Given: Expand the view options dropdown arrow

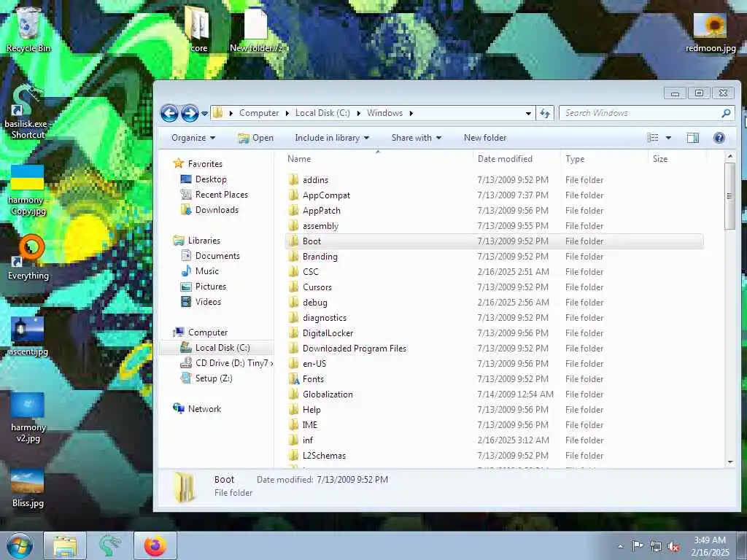Looking at the screenshot, I should [x=668, y=138].
